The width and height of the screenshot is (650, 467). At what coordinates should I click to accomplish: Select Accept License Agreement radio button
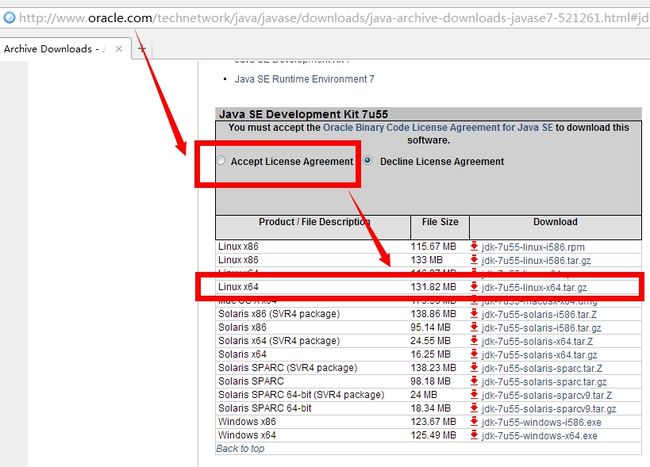[x=221, y=160]
